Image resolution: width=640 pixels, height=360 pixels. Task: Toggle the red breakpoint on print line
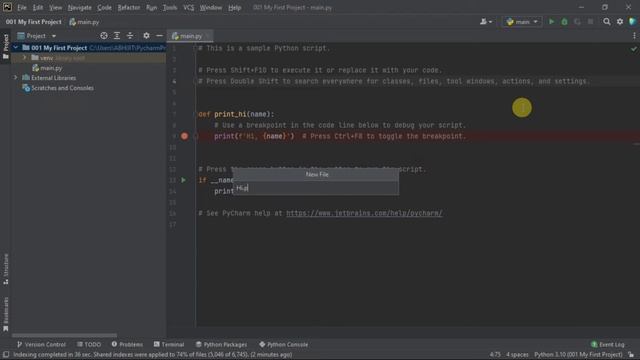184,136
